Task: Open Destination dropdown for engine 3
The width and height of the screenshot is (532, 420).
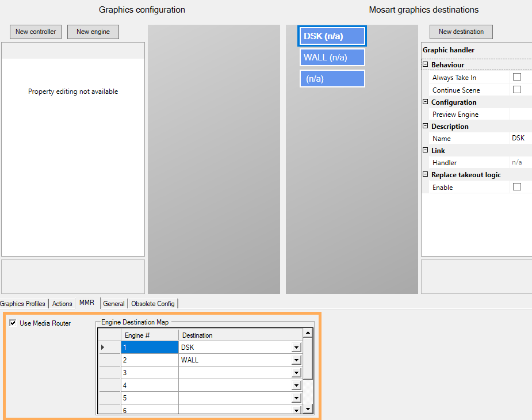Action: 296,373
